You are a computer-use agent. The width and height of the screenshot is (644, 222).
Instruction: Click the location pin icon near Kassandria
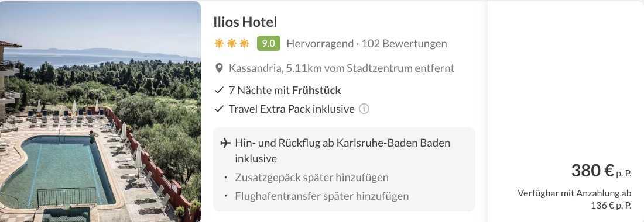(x=220, y=68)
